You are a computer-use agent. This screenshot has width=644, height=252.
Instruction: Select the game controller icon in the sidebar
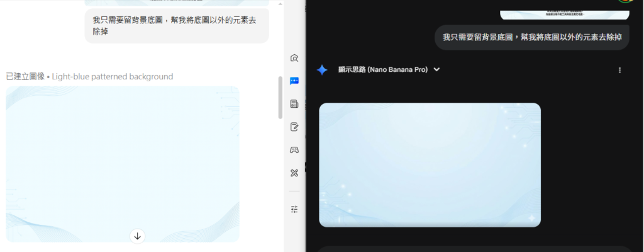click(x=294, y=150)
